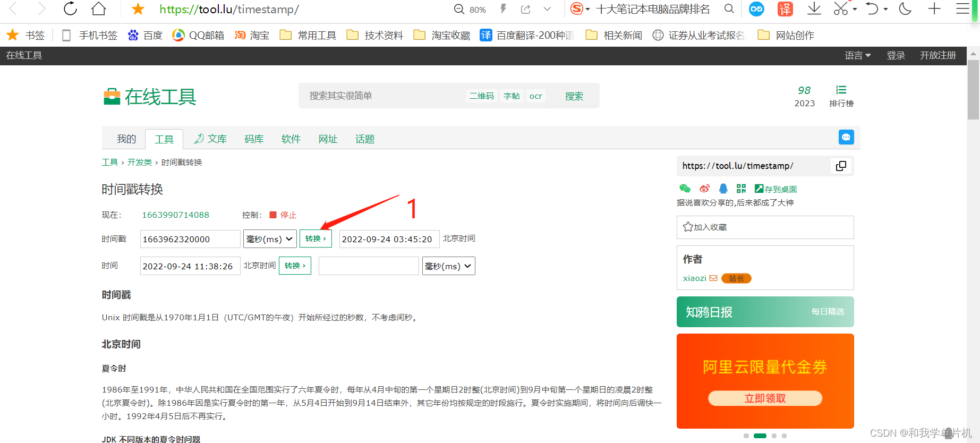The height and width of the screenshot is (443, 980).
Task: Open the 毫秒(ms) dropdown in the 时间 row
Action: pyautogui.click(x=449, y=266)
